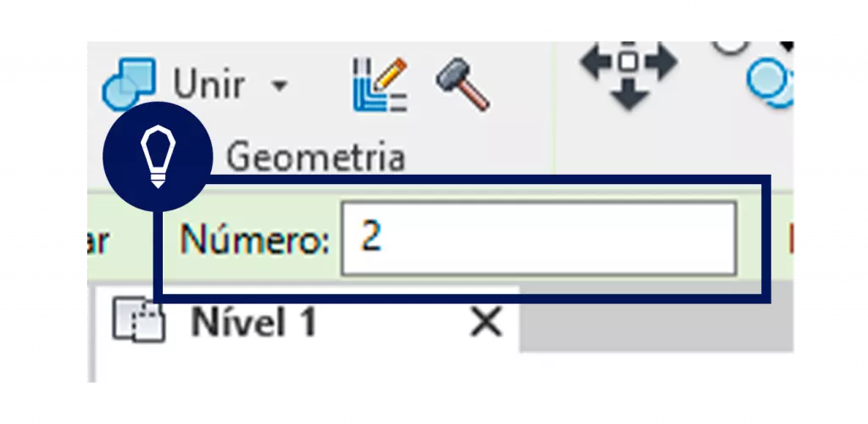Click the floor plan icon on Nível 1 tab
The image size is (868, 424).
pos(139,321)
